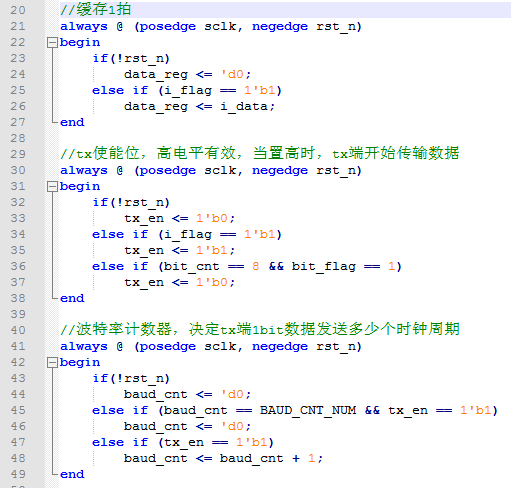Place cursor on data_reg at line 24
This screenshot has height=488, width=511.
click(156, 74)
